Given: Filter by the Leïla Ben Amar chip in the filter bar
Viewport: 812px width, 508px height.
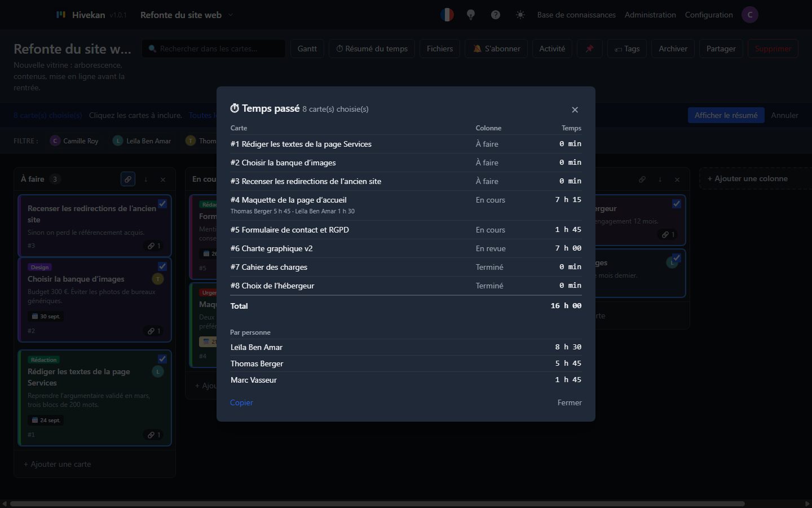Looking at the screenshot, I should 142,141.
